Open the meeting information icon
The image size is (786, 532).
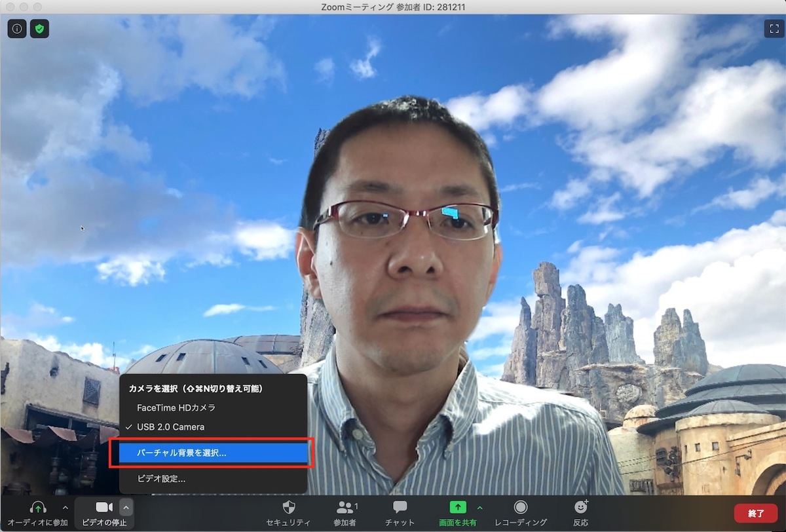(17, 29)
